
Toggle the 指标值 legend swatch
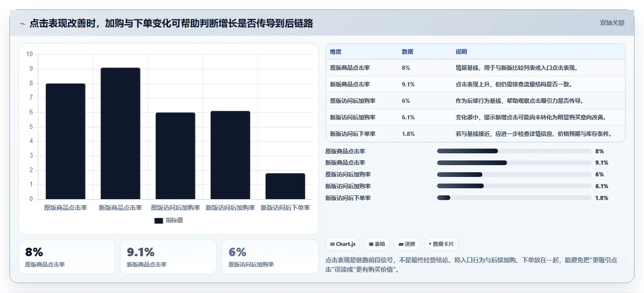(x=159, y=220)
